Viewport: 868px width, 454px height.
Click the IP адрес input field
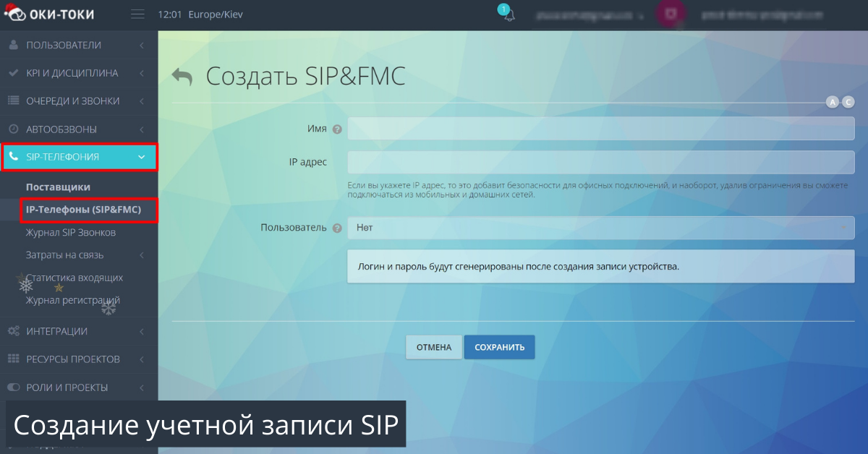click(x=600, y=162)
